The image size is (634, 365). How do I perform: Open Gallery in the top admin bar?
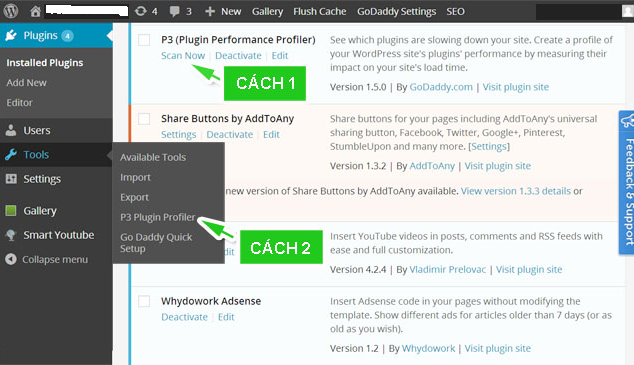tap(267, 11)
